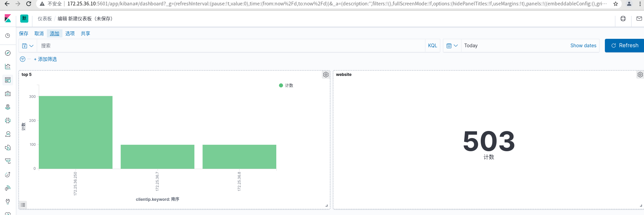Click top 5 panel resize handle
This screenshot has height=215, width=644.
327,206
